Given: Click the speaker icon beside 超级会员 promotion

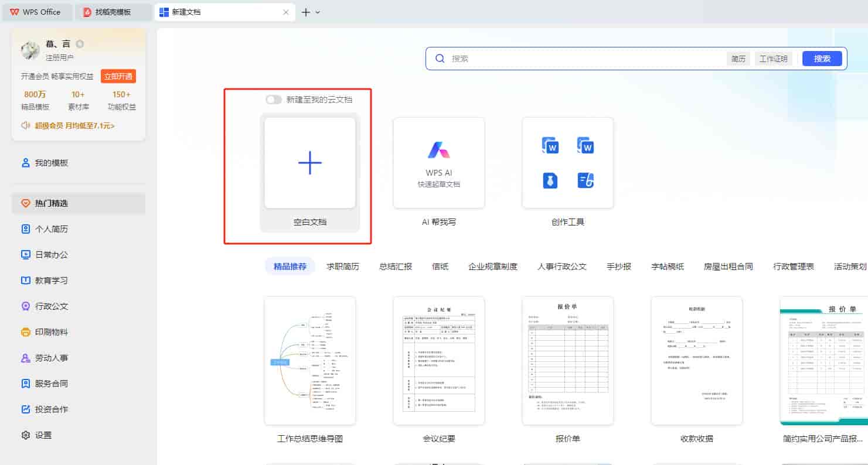Looking at the screenshot, I should pyautogui.click(x=26, y=125).
